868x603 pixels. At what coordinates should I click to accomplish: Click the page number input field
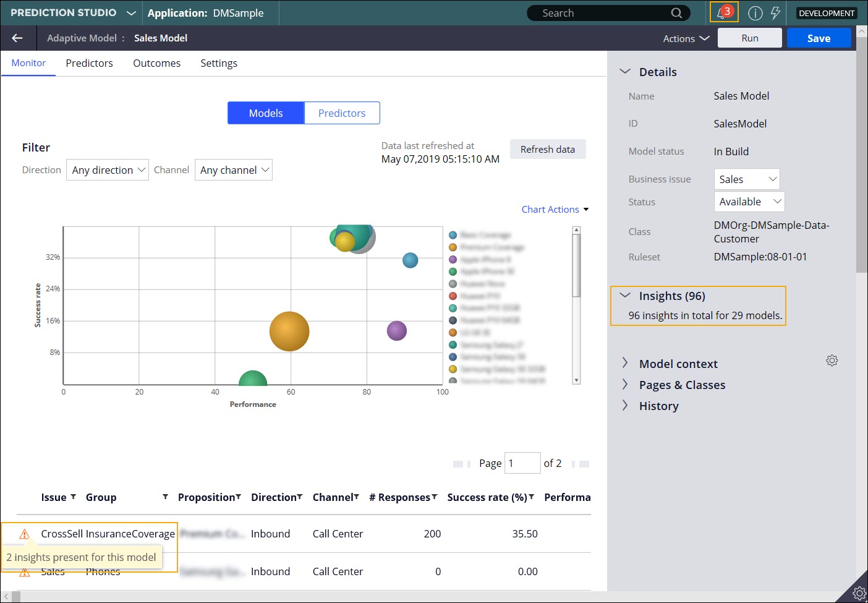[522, 463]
